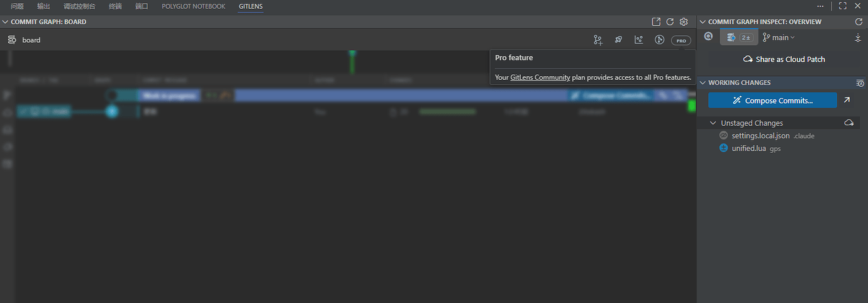
Task: Click the board repository icon
Action: (x=12, y=40)
